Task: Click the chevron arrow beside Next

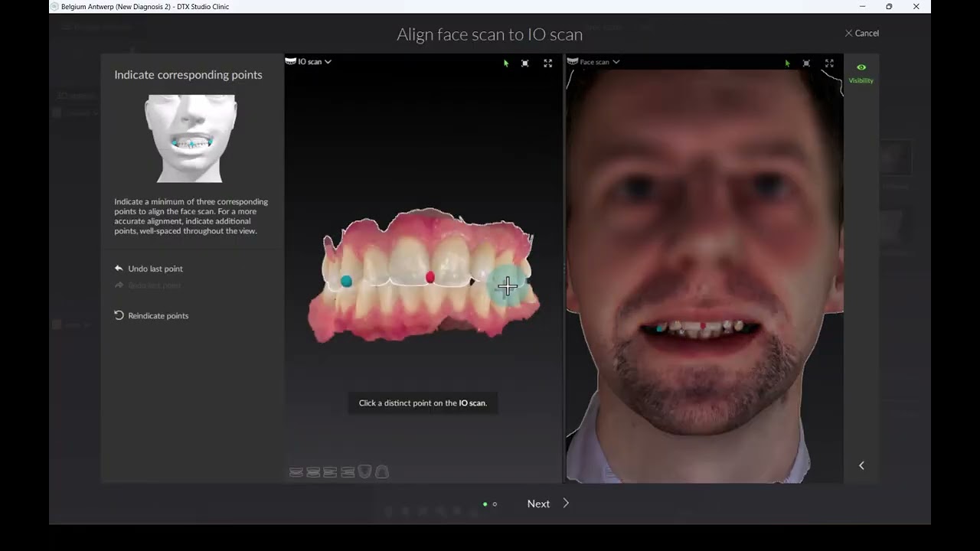Action: (x=566, y=503)
